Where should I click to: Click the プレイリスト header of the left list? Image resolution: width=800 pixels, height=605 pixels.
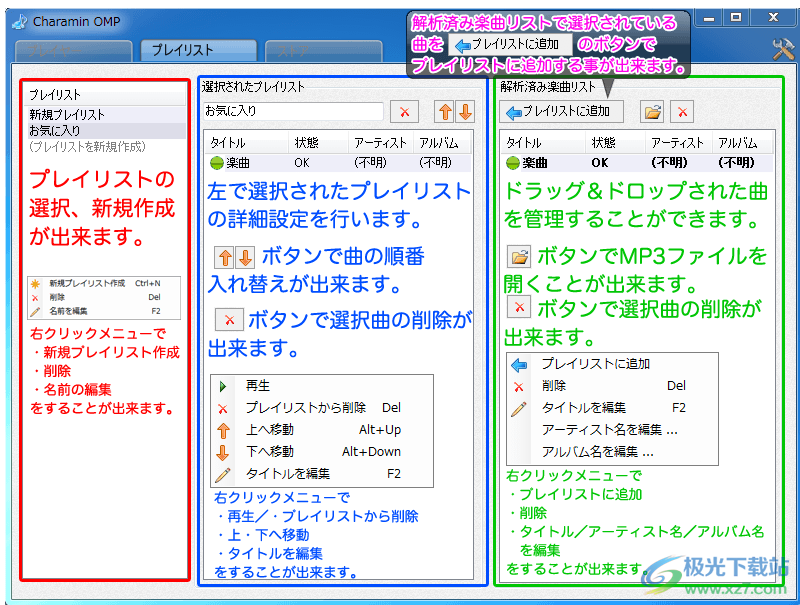(106, 95)
